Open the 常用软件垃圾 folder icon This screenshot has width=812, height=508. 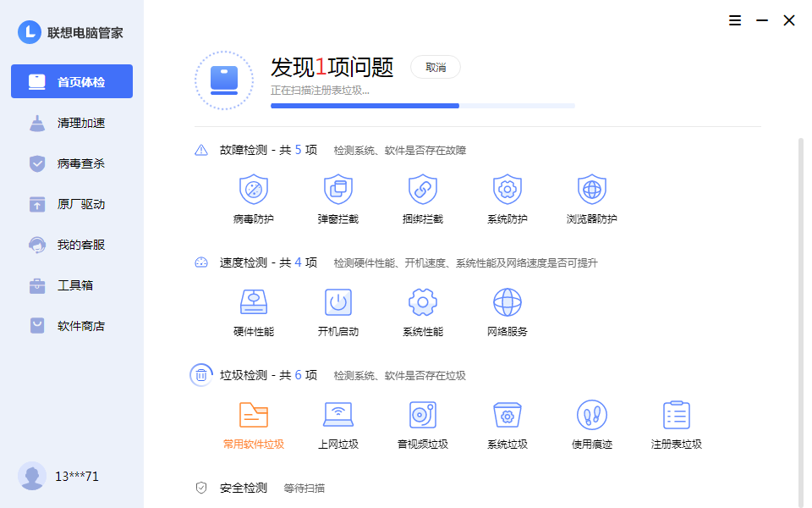[253, 415]
